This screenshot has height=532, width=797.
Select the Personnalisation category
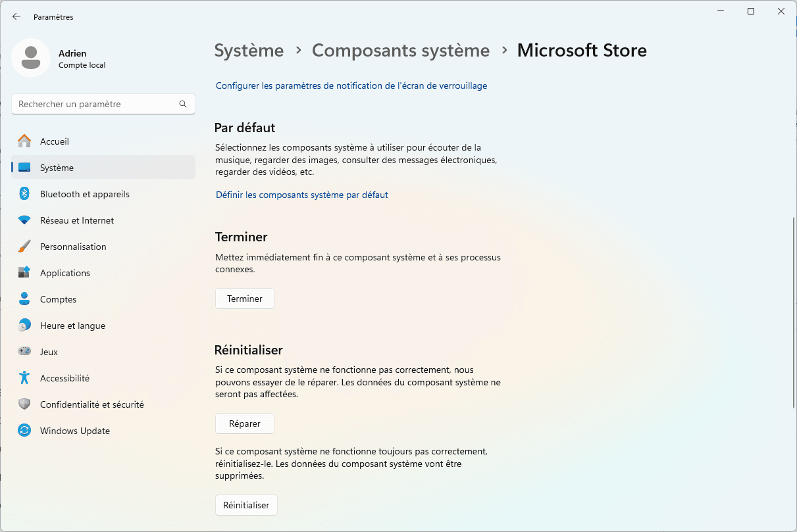(73, 247)
